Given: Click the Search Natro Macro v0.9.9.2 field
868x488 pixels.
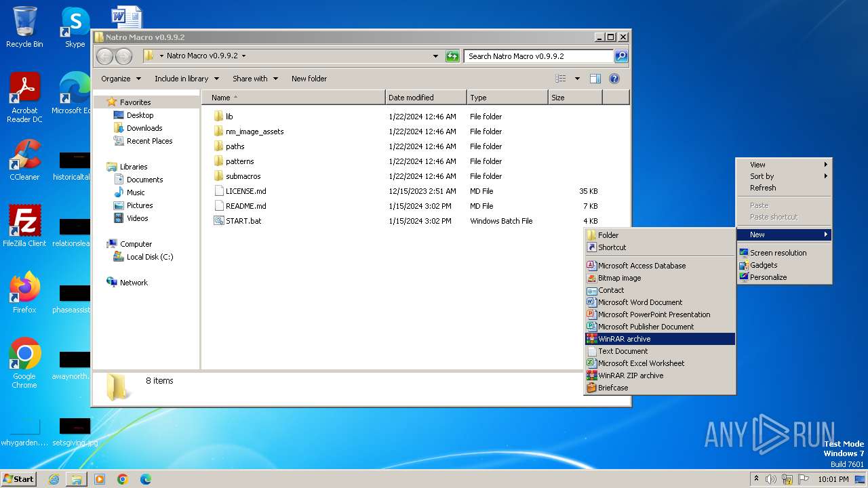Looking at the screenshot, I should [539, 56].
